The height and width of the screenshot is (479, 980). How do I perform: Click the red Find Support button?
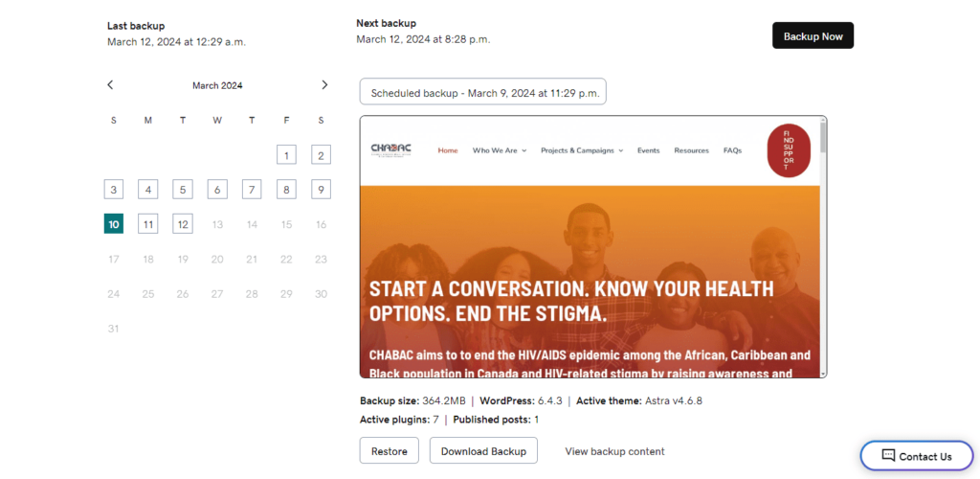[x=789, y=150]
